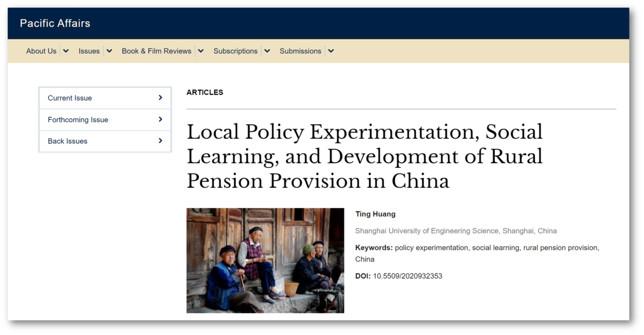Viewport: 644px width, 335px height.
Task: Click the arrow beside Current Issue
Action: 160,97
